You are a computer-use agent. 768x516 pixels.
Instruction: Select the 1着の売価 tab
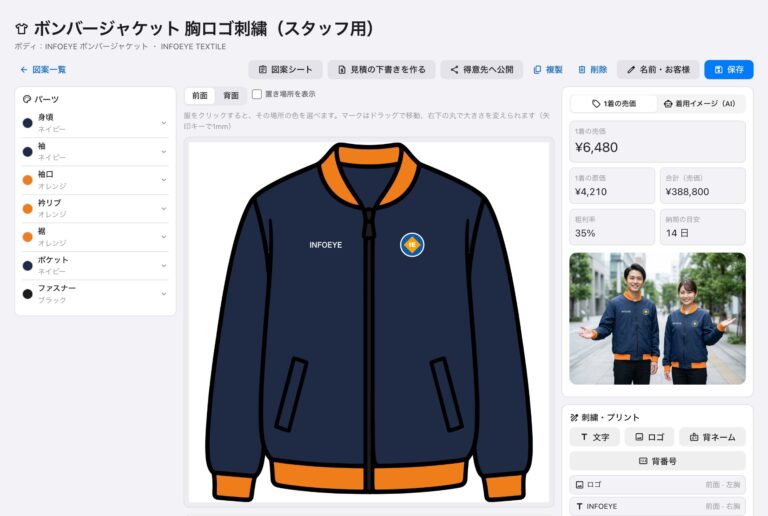[x=614, y=104]
